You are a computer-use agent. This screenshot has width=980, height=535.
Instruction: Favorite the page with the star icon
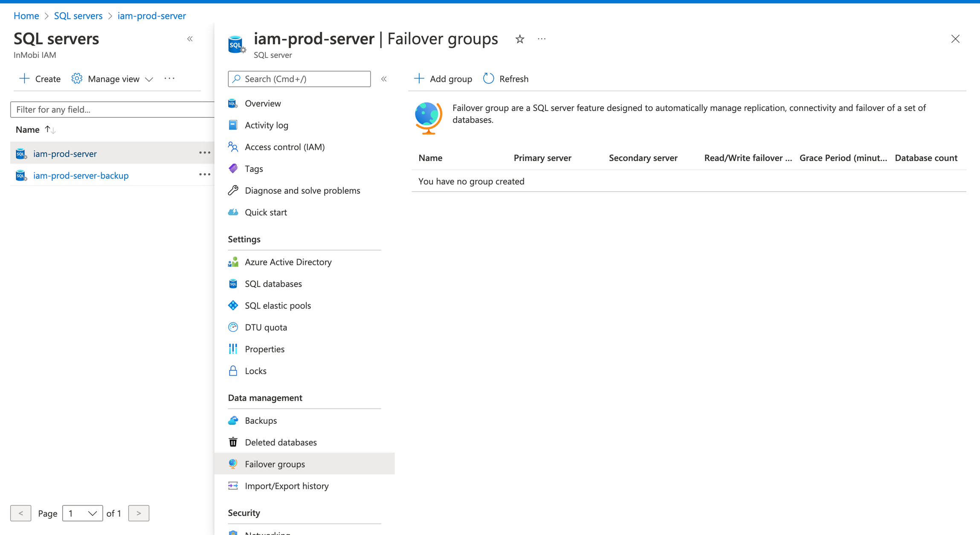pyautogui.click(x=519, y=39)
